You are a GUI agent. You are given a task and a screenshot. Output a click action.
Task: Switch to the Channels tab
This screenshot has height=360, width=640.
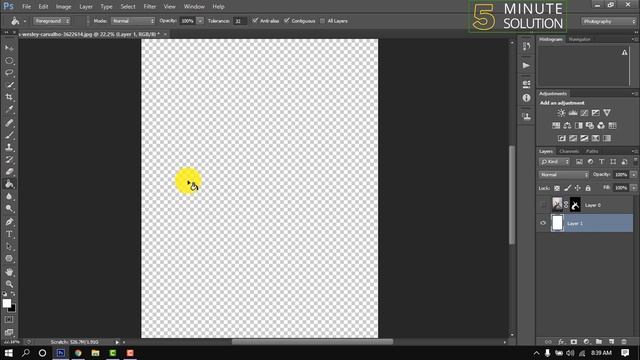click(x=569, y=151)
